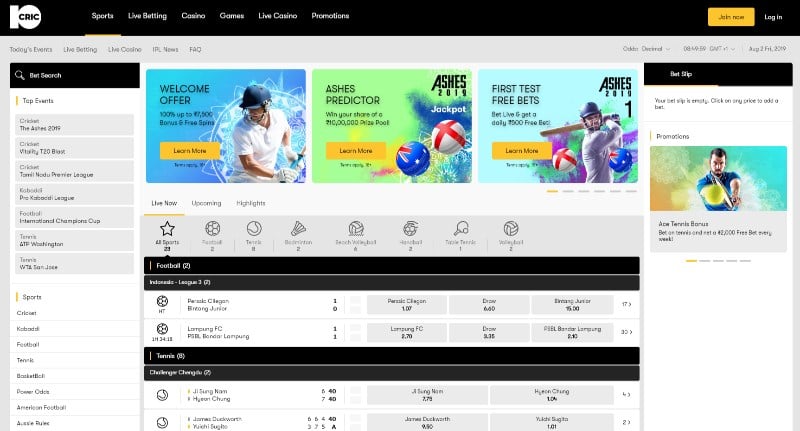The image size is (800, 431).
Task: Click football icon beside Lampung FC match
Action: (162, 329)
